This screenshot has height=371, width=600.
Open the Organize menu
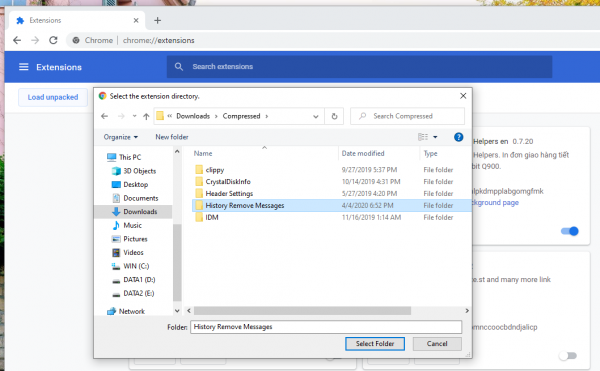[x=121, y=137]
